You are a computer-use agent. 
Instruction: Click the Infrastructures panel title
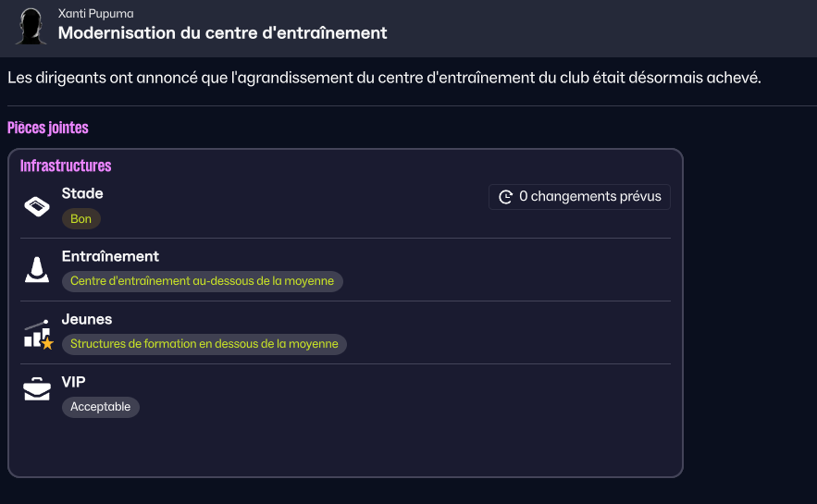[x=66, y=166]
